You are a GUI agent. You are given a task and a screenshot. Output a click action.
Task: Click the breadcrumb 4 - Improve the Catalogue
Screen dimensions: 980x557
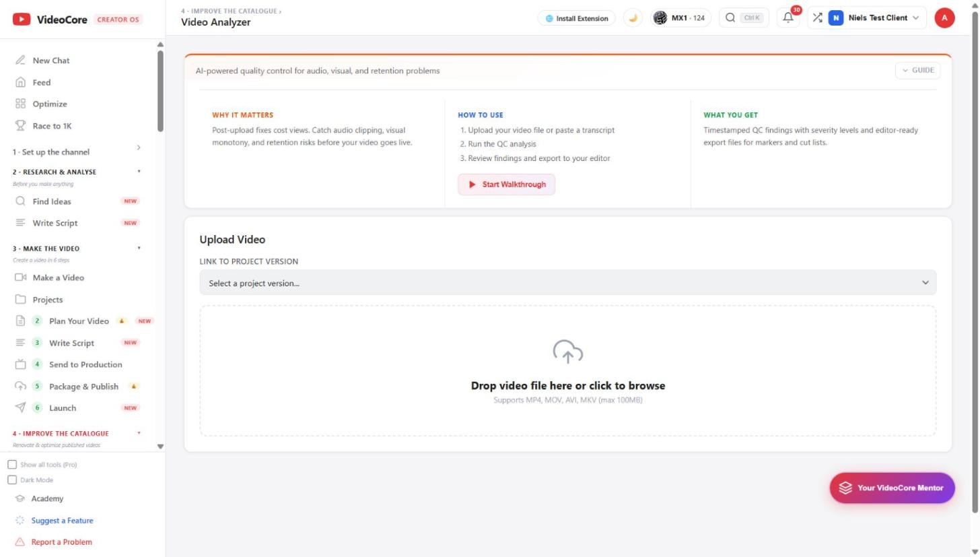click(229, 11)
